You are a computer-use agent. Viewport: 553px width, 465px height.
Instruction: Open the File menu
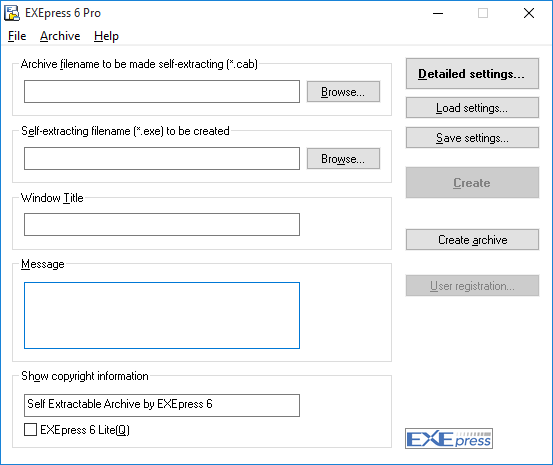pos(17,36)
